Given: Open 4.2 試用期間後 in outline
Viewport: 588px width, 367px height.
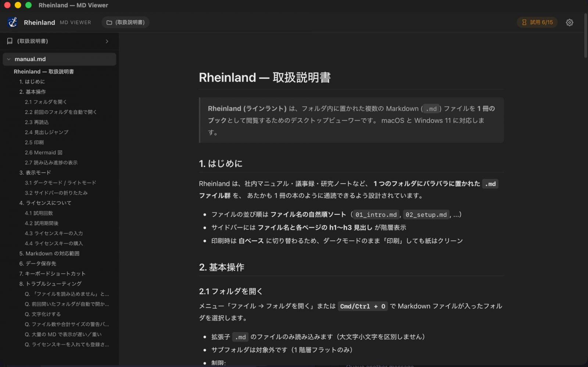Looking at the screenshot, I should [42, 223].
